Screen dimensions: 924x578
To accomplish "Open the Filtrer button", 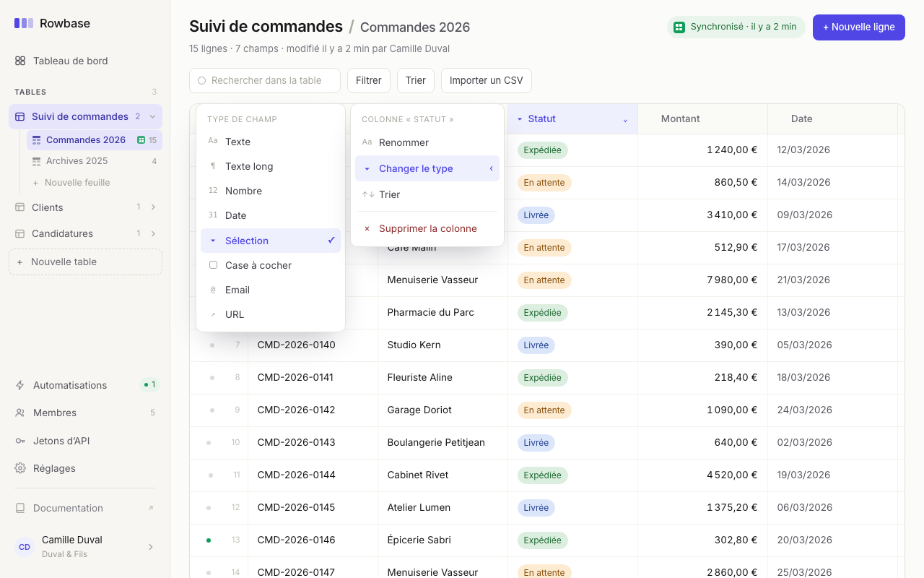I will click(369, 81).
